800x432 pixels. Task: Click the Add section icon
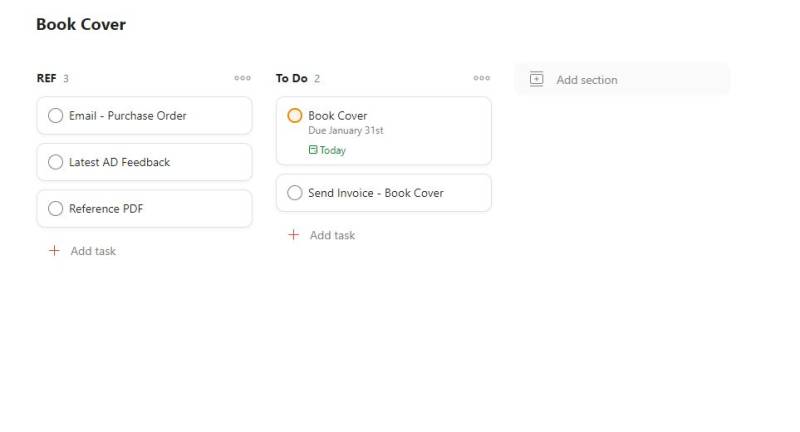coord(536,79)
